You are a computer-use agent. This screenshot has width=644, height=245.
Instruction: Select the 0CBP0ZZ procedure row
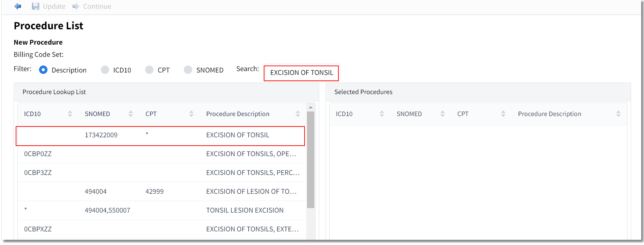[162, 154]
